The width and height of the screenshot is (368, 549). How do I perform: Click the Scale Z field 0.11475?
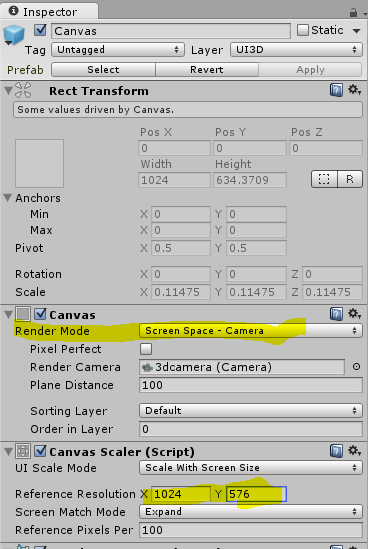332,292
